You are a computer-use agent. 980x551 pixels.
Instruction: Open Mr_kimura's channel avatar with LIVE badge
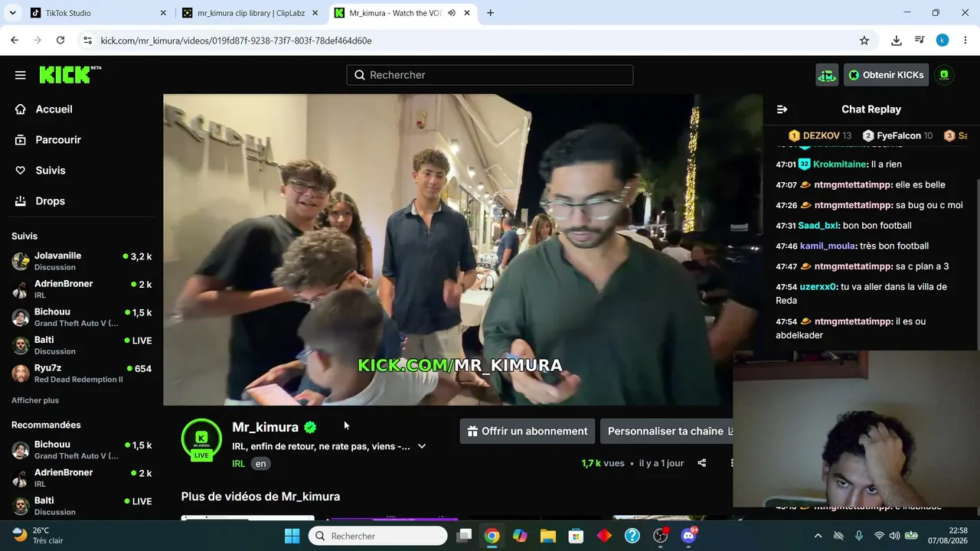point(201,439)
